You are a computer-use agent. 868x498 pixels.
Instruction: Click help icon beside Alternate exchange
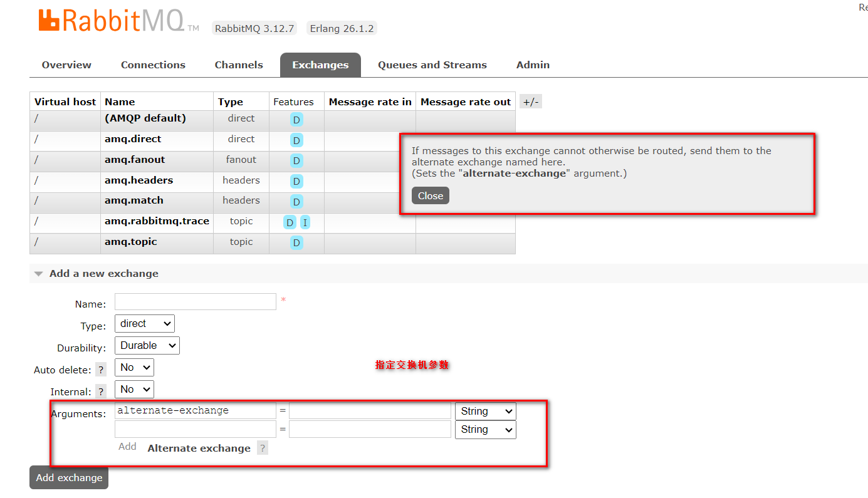point(263,448)
